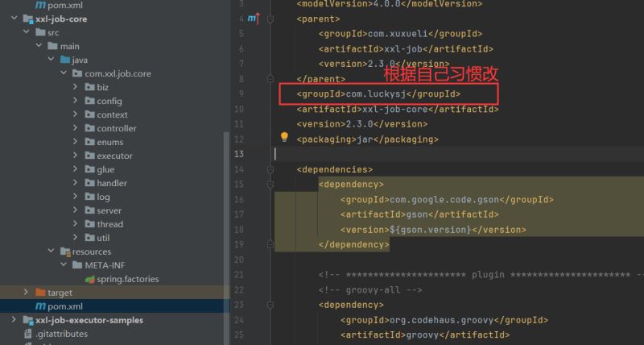Select the log package folder icon

tap(90, 197)
